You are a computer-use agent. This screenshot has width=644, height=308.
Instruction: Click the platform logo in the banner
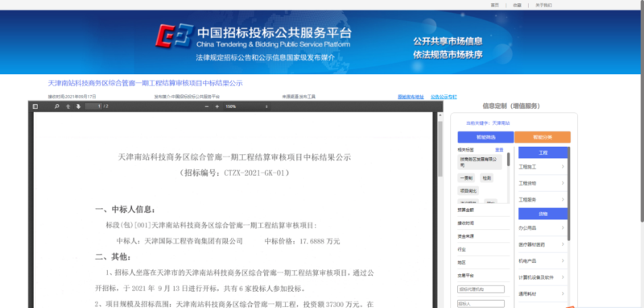[x=174, y=36]
